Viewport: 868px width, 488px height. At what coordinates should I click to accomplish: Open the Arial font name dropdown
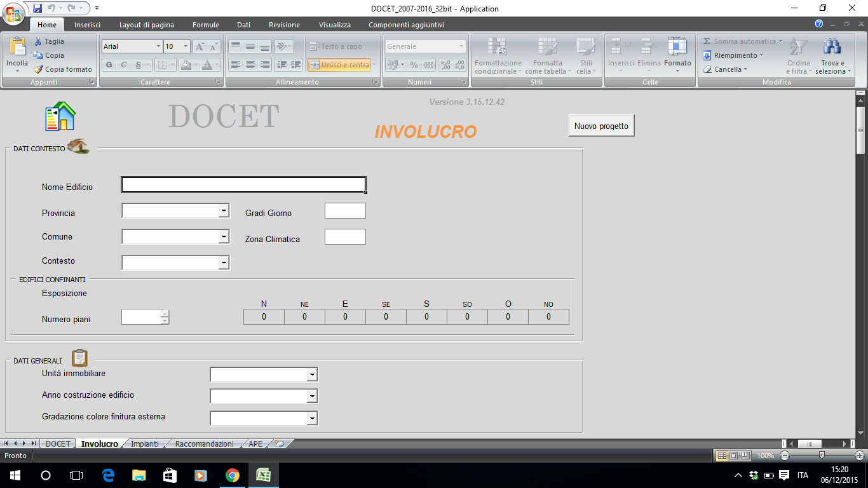pos(158,46)
